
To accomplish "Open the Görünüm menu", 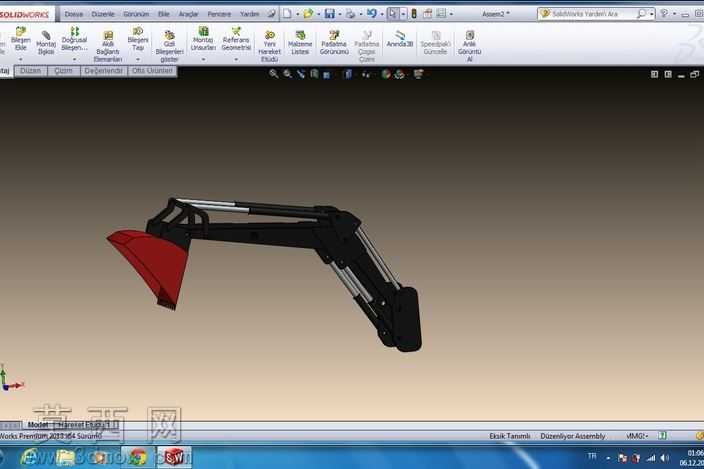I will [136, 14].
